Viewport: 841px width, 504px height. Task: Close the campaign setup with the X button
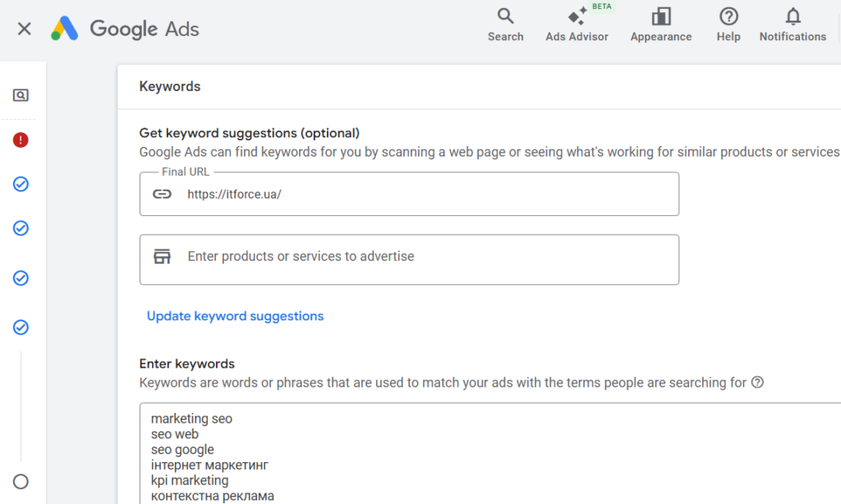point(25,29)
